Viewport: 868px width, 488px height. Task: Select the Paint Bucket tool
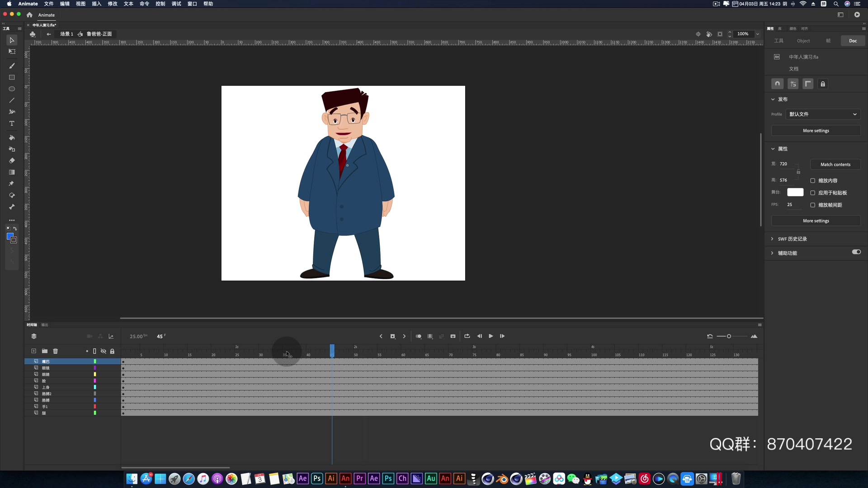[12, 138]
